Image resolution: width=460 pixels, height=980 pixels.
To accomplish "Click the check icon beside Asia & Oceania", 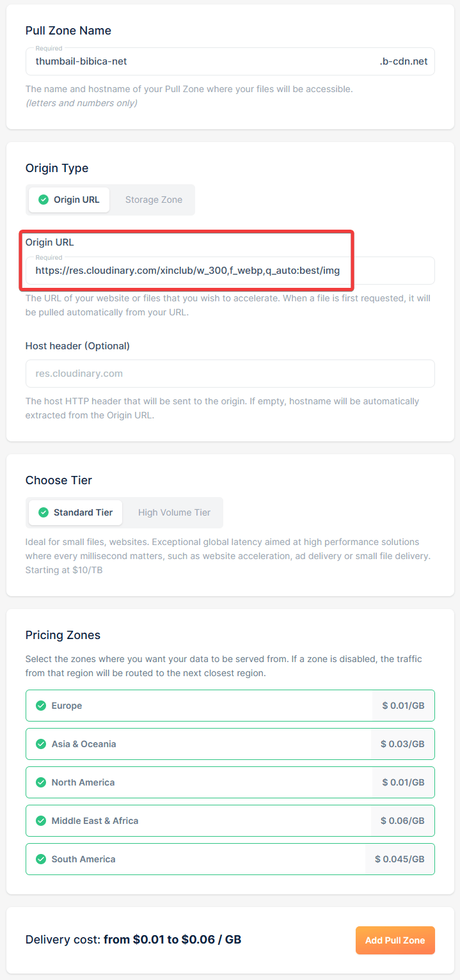I will point(41,744).
